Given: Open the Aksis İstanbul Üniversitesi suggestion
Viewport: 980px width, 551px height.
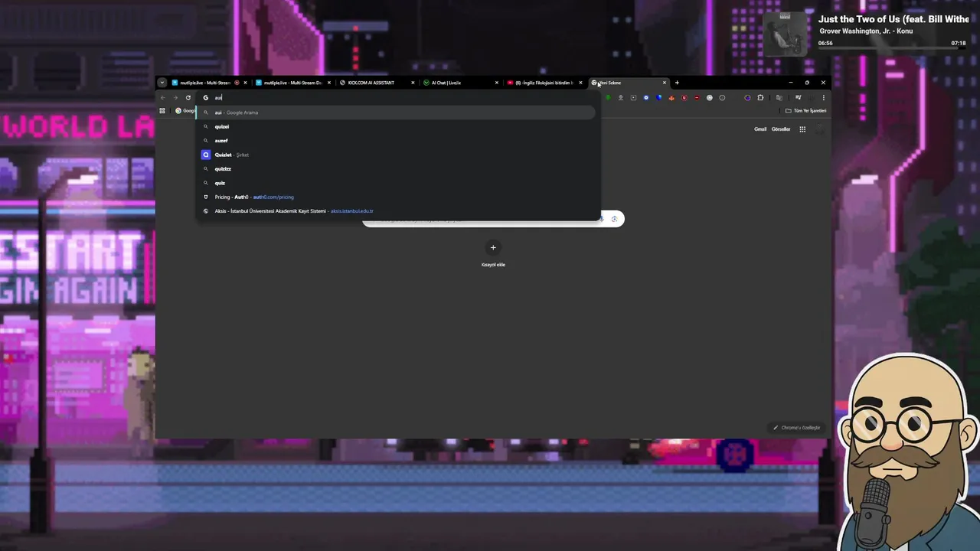Looking at the screenshot, I should [x=397, y=210].
